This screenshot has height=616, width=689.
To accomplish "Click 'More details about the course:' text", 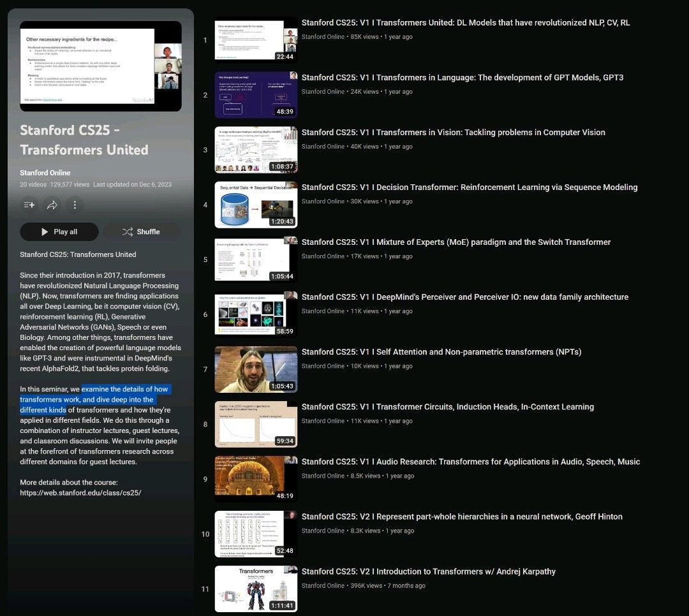I will (x=68, y=483).
